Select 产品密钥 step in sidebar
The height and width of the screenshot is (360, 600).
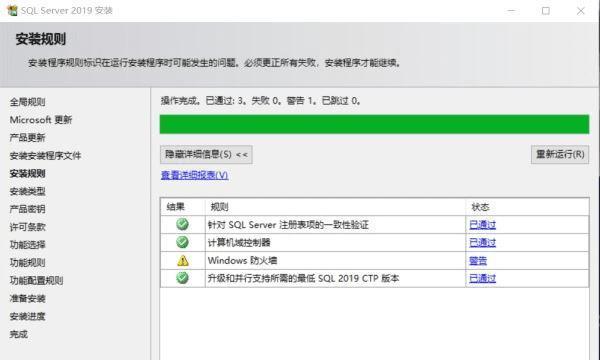click(x=27, y=209)
